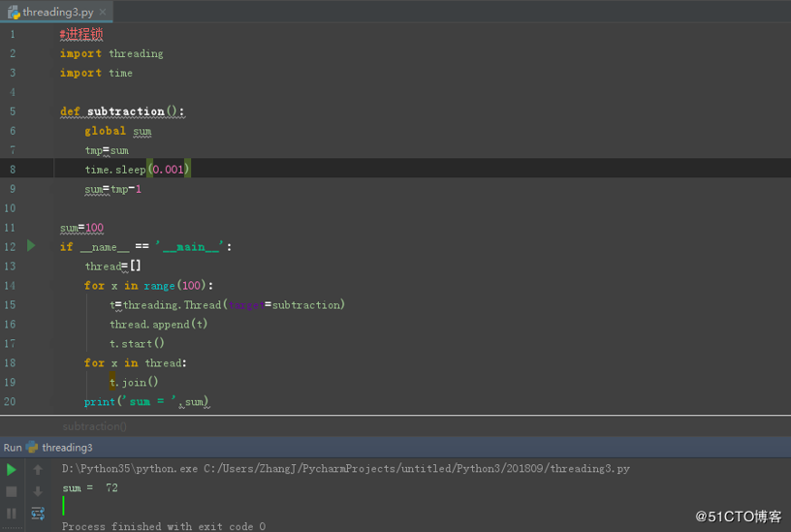Click the 'sum=tmp-1' line
The height and width of the screenshot is (532, 791).
pyautogui.click(x=113, y=189)
